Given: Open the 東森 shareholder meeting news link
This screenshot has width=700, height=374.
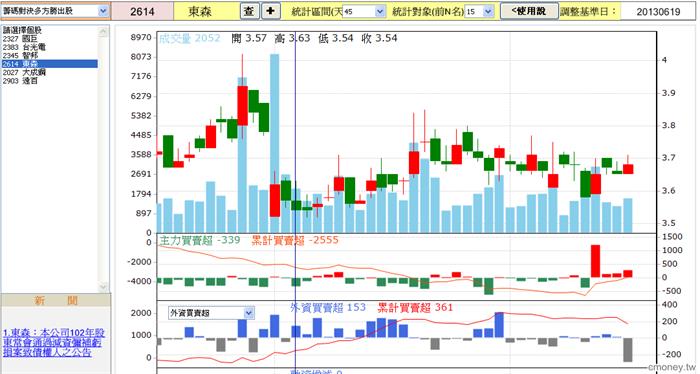Looking at the screenshot, I should [54, 343].
